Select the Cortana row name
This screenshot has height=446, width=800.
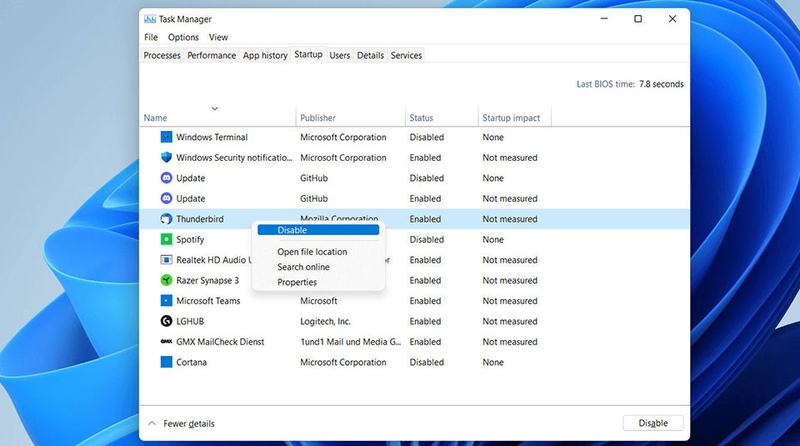pos(191,362)
